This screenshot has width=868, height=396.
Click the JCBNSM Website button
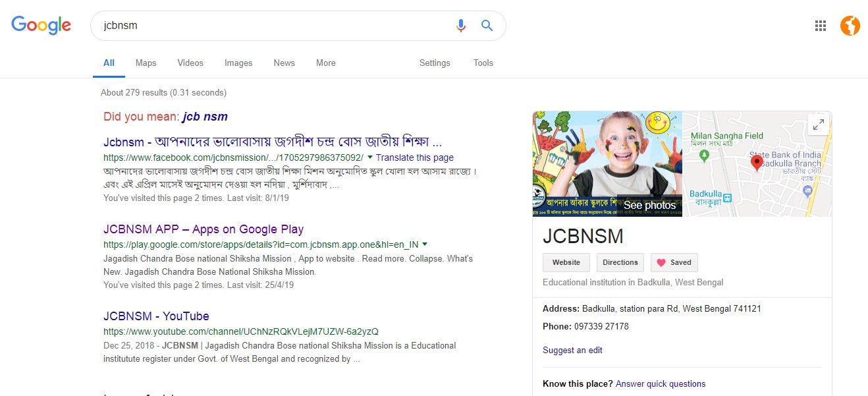click(x=566, y=262)
